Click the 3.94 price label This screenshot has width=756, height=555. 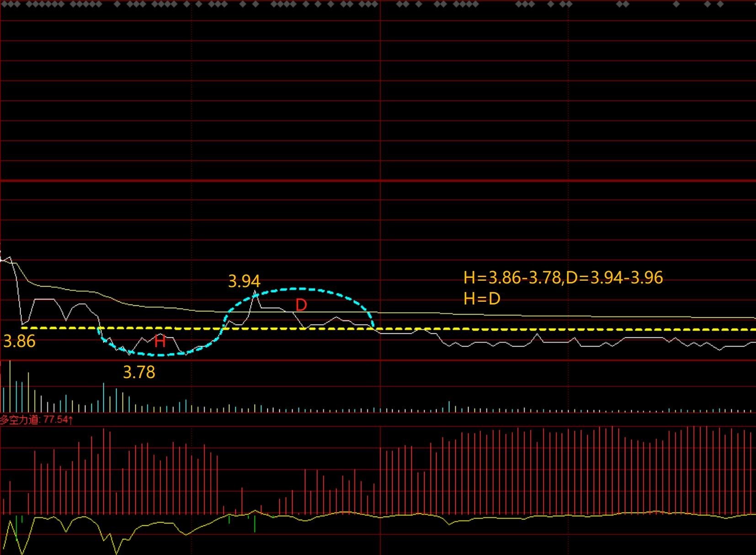[244, 281]
